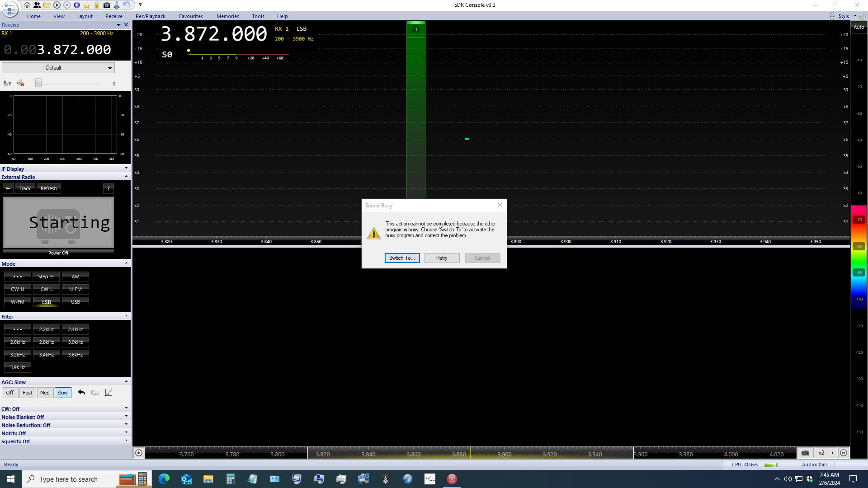
Task: Open the Default profile dropdown
Action: (x=110, y=68)
